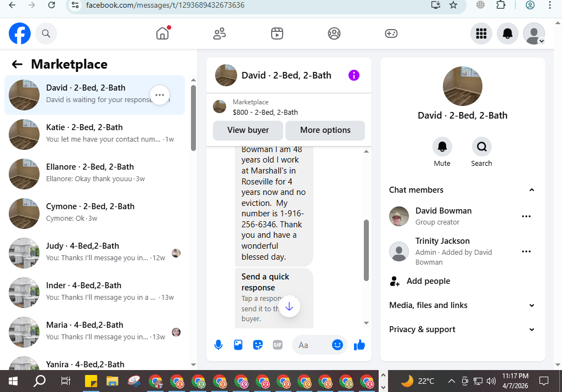Screen dimensions: 562x392
Task: Click the $800 - 2-Bed, 2-Bath listing text
Action: point(265,112)
